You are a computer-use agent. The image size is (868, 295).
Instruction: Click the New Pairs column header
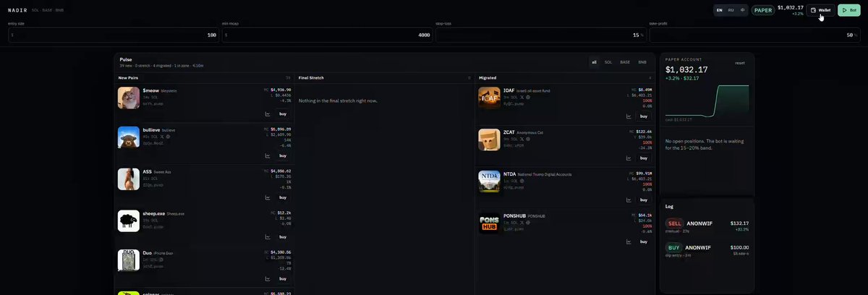tap(128, 77)
